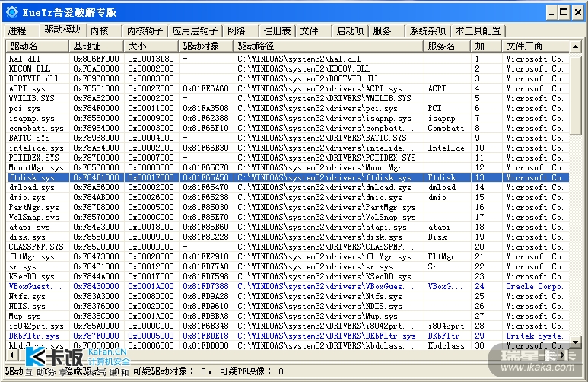Image resolution: width=588 pixels, height=382 pixels.
Task: Select the intelide.sys row
Action: pos(288,148)
